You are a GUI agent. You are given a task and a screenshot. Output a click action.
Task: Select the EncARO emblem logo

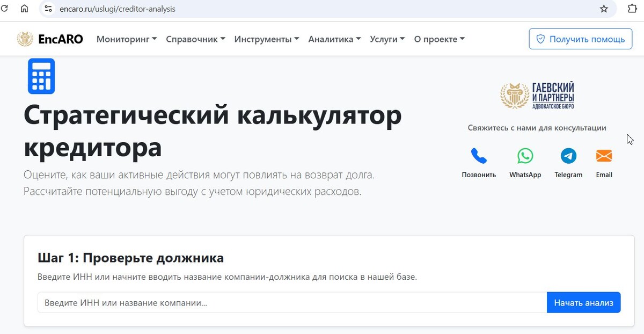tap(25, 38)
